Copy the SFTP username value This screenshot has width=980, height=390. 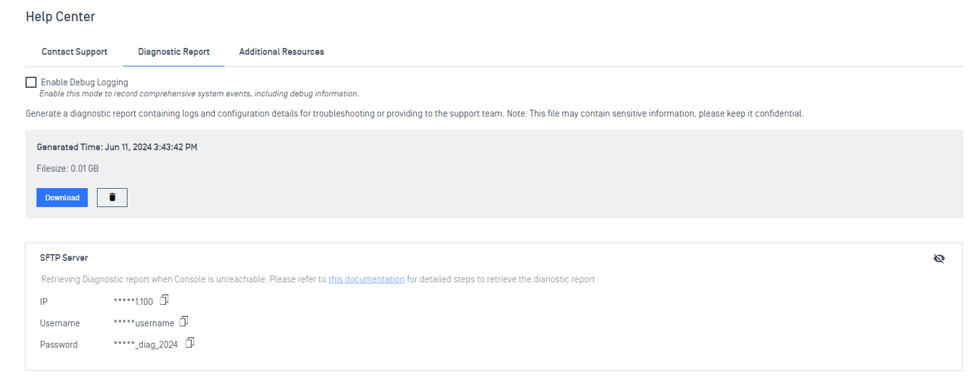(x=184, y=321)
